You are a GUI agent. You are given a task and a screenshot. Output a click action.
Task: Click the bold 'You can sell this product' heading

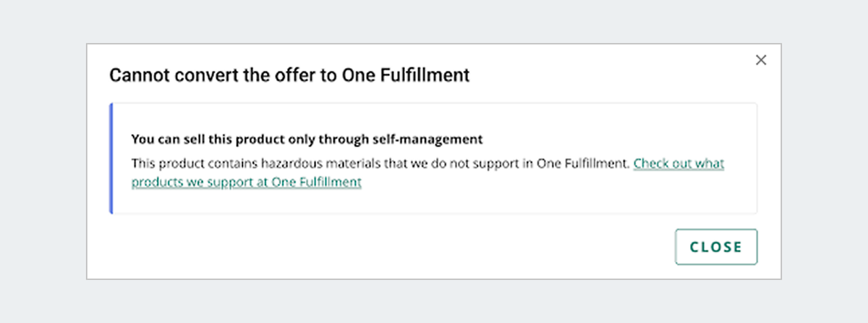point(307,138)
